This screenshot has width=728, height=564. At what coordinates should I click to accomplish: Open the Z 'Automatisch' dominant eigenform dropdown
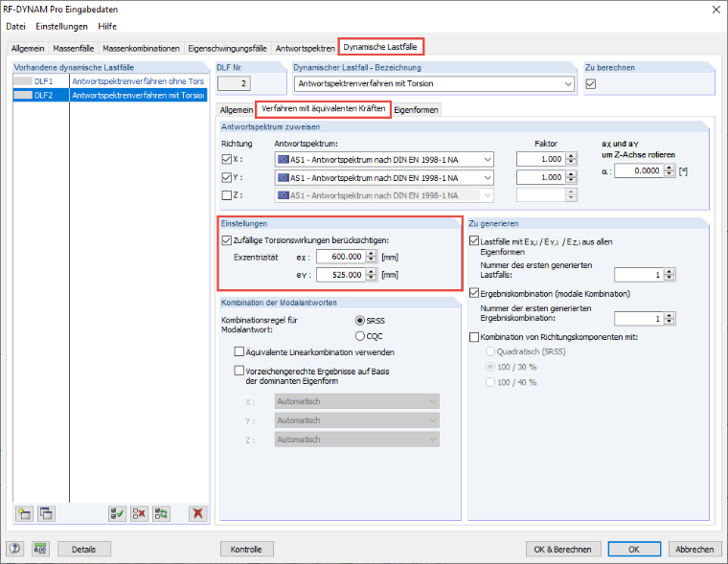(357, 440)
